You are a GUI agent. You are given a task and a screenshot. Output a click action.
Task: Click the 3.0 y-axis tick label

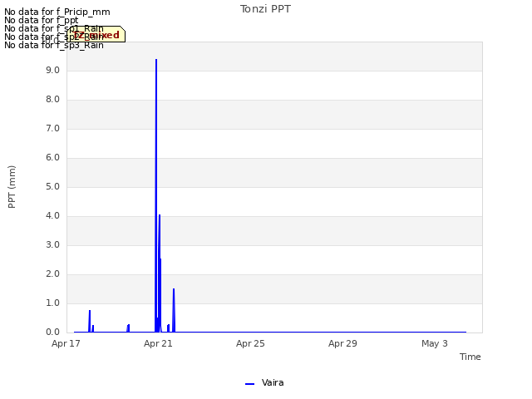[52, 245]
